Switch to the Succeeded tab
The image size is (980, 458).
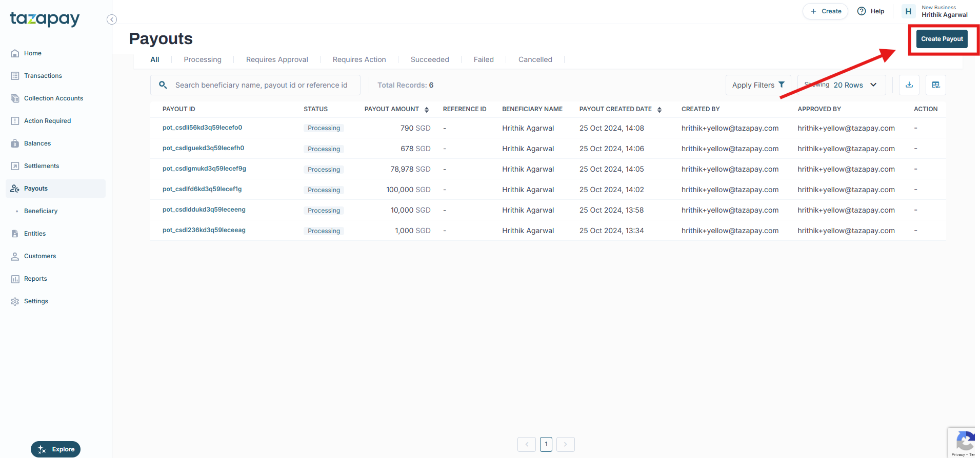430,59
